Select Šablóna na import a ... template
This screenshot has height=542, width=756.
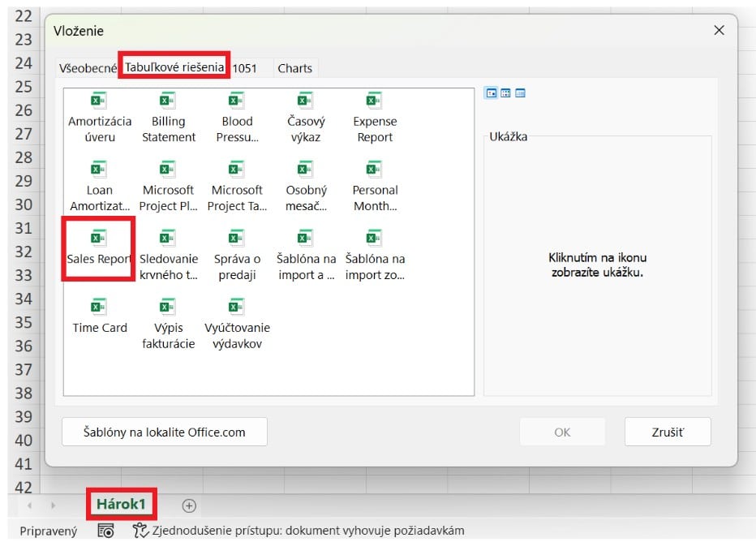306,256
